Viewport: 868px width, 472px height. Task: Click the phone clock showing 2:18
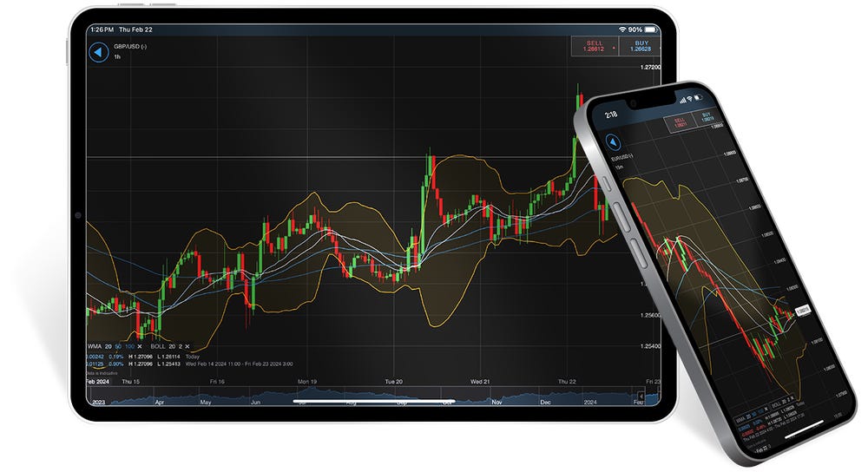611,115
